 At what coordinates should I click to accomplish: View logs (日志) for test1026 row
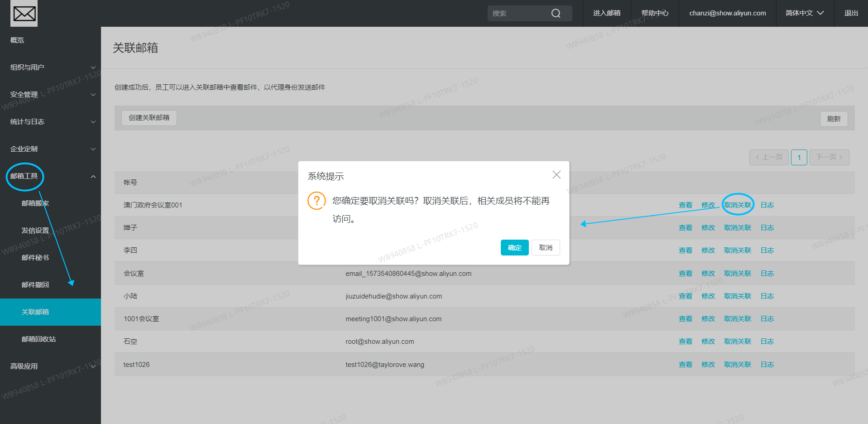point(767,365)
